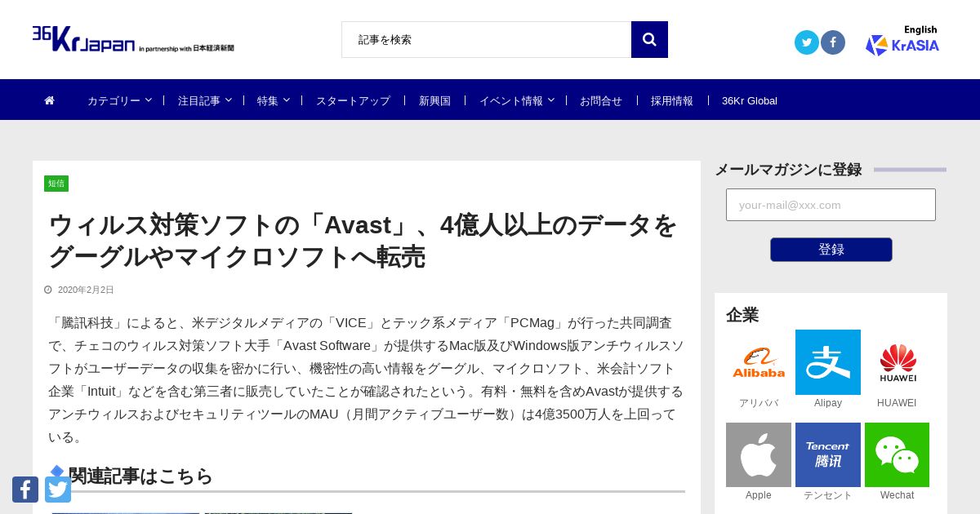Open the 36Kr Global menu item

[750, 100]
